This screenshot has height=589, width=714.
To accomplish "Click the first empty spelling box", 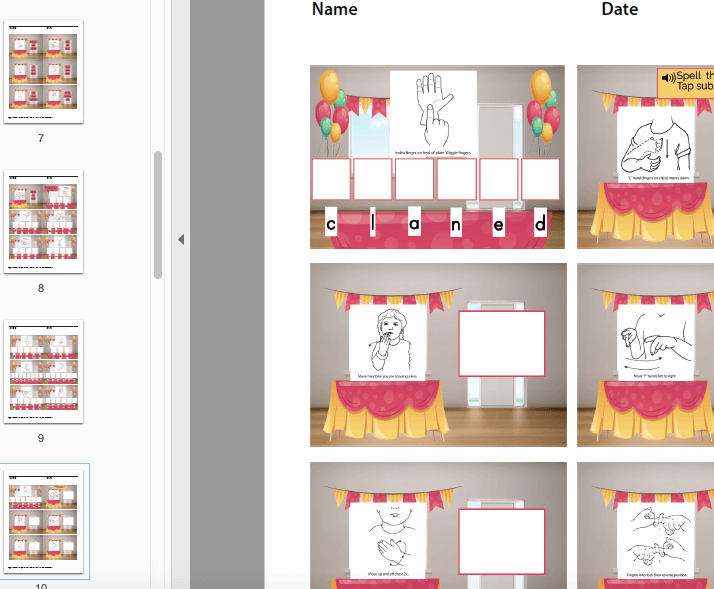I will [331, 179].
